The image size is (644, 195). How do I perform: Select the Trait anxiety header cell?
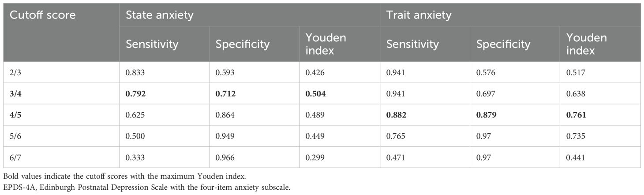pyautogui.click(x=419, y=15)
